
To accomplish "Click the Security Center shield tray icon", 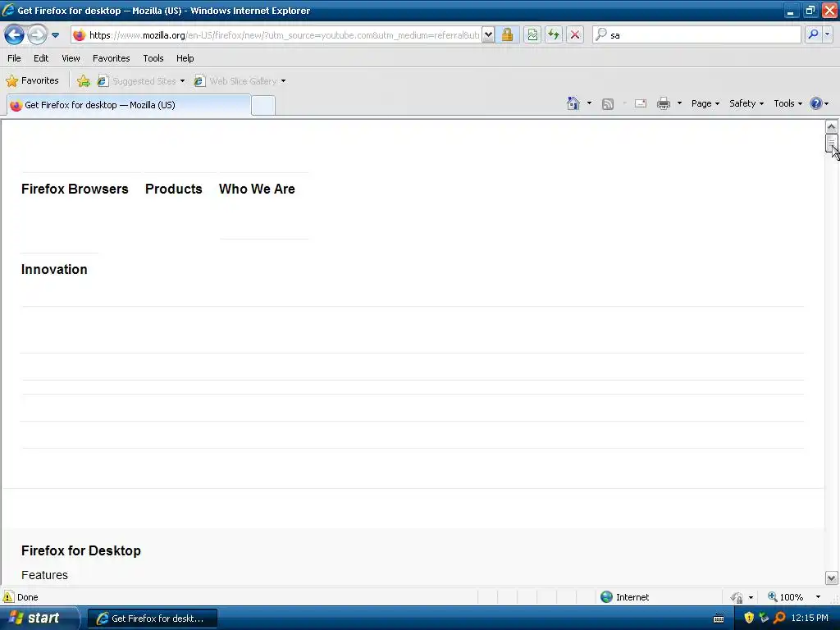I will pos(749,619).
